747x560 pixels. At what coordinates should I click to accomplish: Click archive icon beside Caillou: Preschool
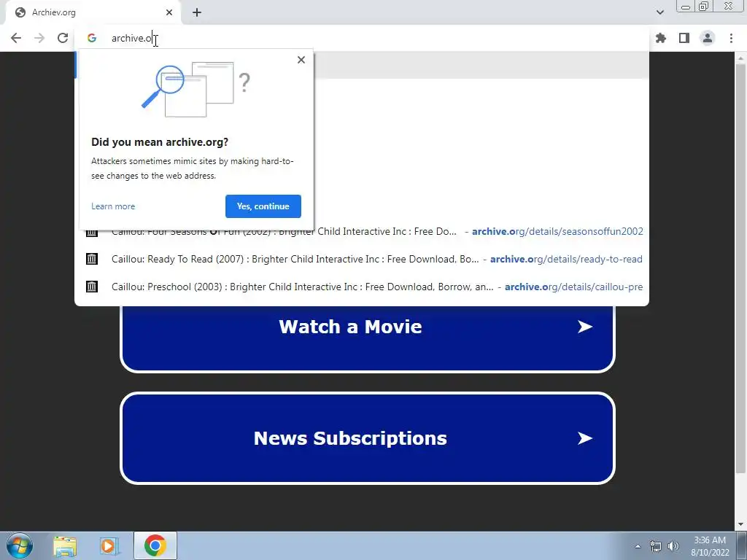(x=91, y=286)
